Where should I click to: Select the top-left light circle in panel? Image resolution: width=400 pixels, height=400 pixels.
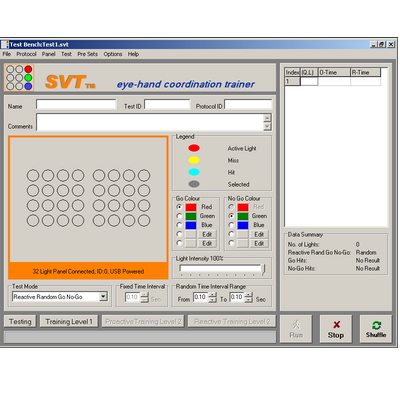(33, 175)
